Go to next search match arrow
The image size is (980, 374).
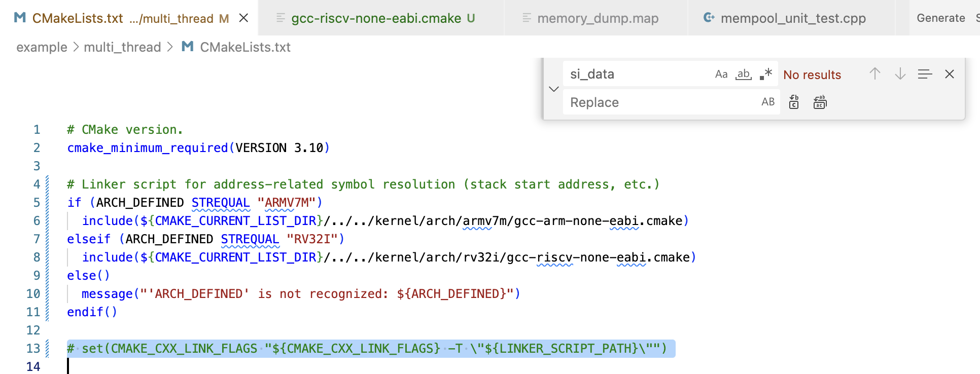coord(900,74)
